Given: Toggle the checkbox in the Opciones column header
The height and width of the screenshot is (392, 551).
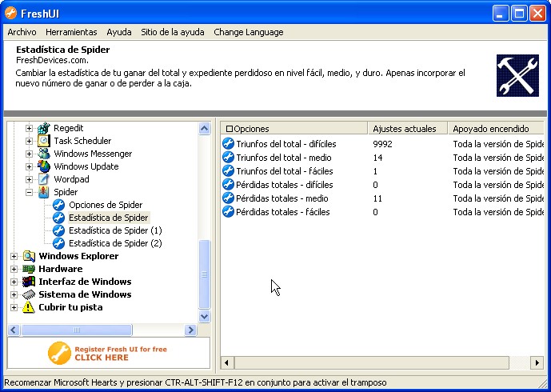Looking at the screenshot, I should click(230, 129).
